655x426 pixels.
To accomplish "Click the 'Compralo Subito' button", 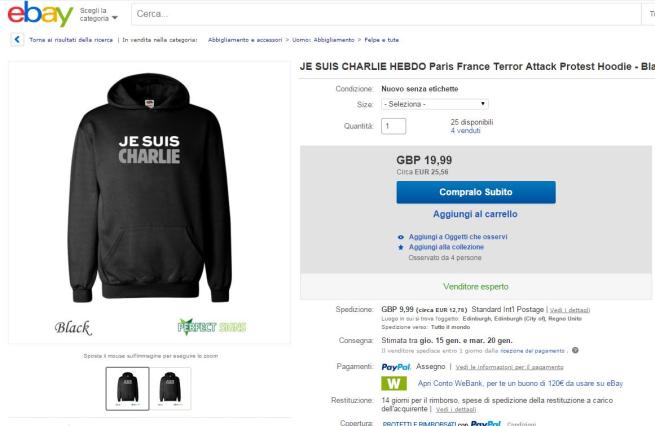I will [x=475, y=192].
